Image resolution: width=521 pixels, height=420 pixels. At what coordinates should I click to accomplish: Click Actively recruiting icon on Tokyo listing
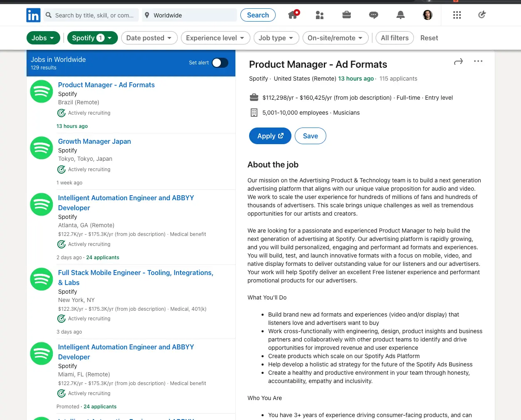click(61, 169)
